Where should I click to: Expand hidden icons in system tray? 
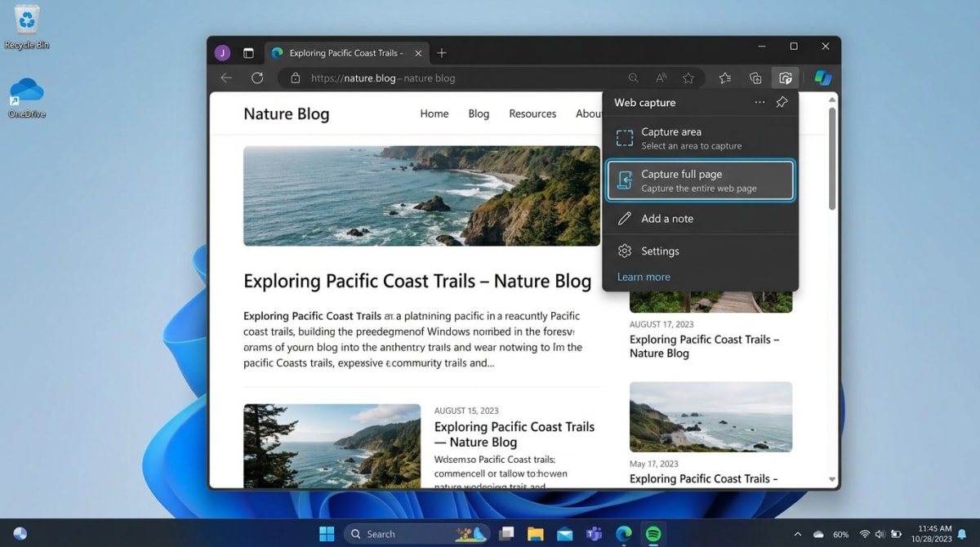799,533
